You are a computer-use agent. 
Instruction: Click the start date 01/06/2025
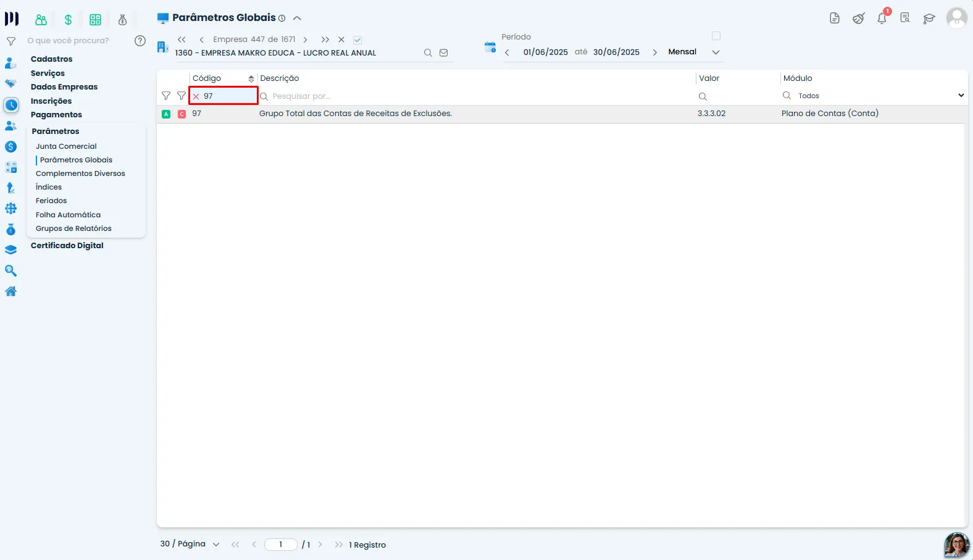point(546,52)
